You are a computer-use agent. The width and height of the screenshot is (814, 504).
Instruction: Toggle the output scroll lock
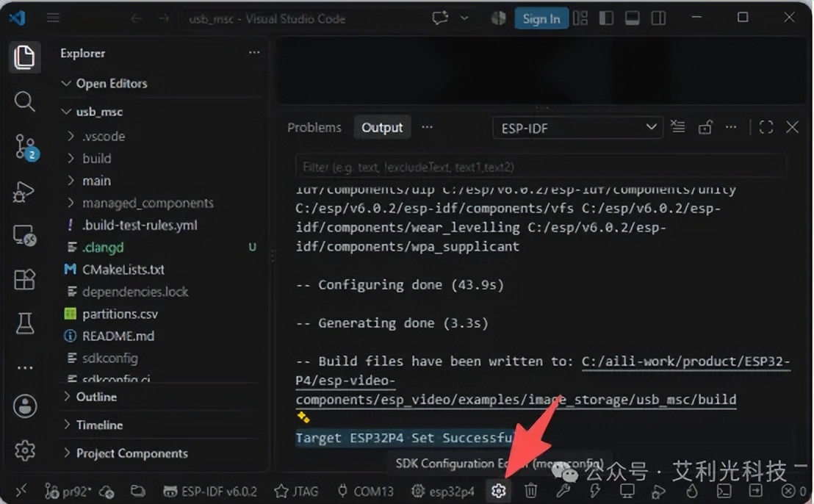705,127
